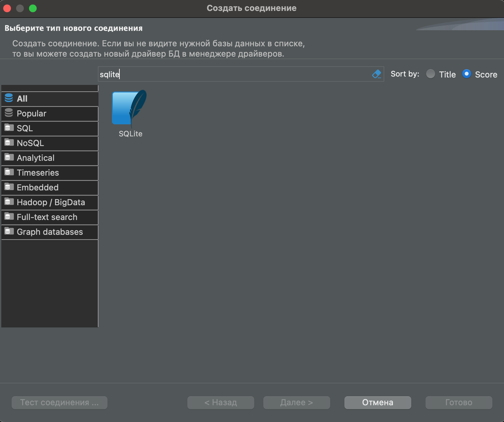The width and height of the screenshot is (504, 422).
Task: Open the Hadoop / BigData category
Action: (x=51, y=202)
